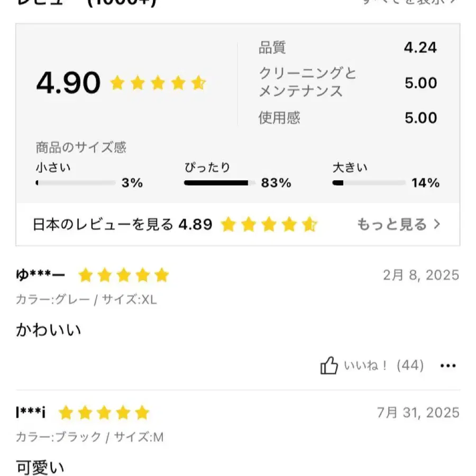This screenshot has height=476, width=476.
Task: Open the three-dot options menu on ゆ***ー review
Action: (448, 365)
